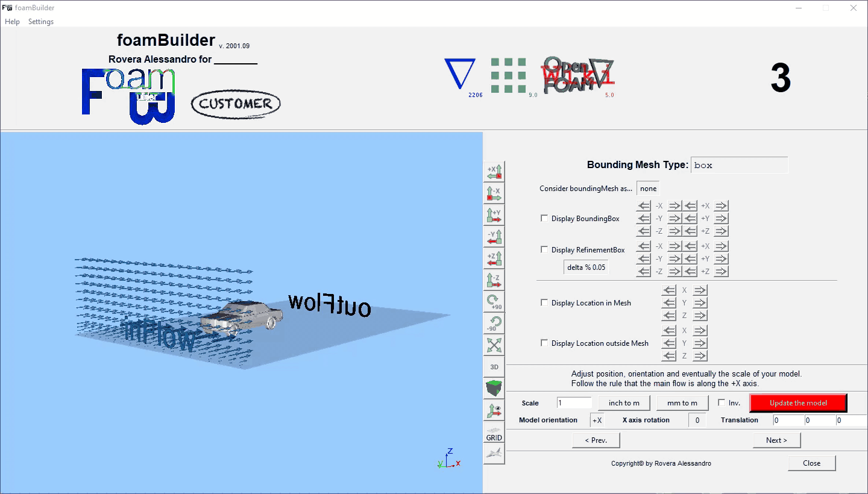
Task: Set view along -Y axis
Action: coord(494,237)
